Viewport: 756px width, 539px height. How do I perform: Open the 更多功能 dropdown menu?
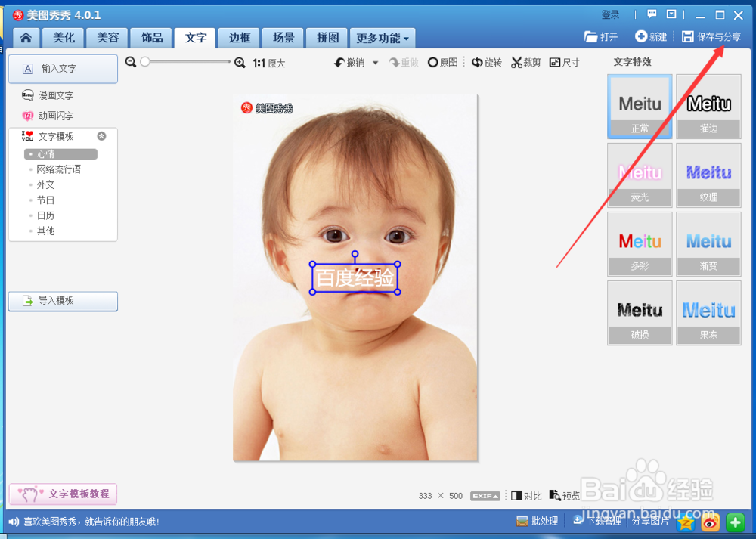click(x=382, y=37)
